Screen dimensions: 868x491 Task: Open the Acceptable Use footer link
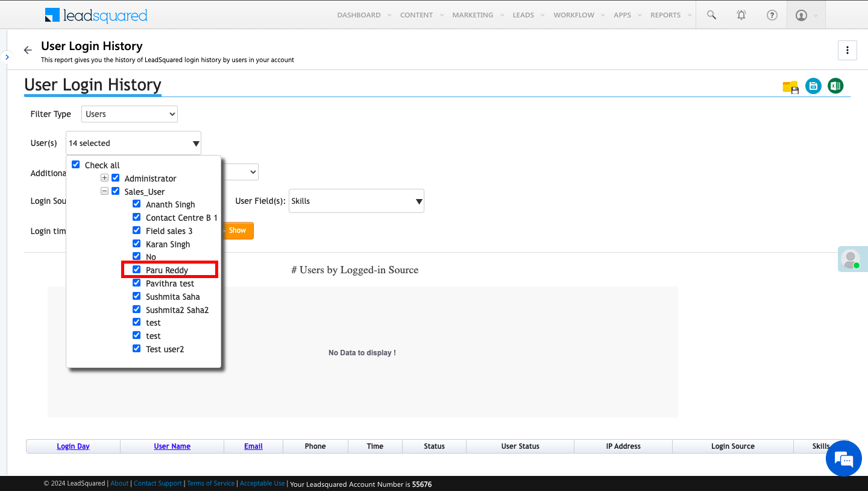(262, 484)
